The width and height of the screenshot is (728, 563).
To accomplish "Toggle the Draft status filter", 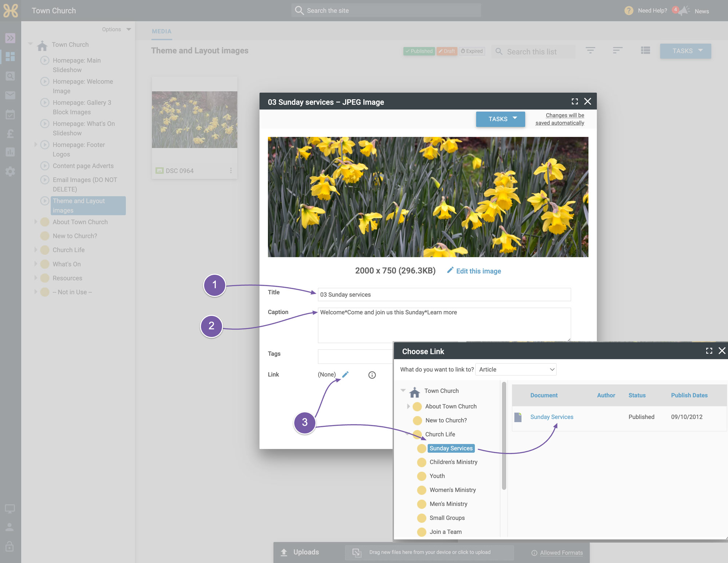I will (x=447, y=51).
